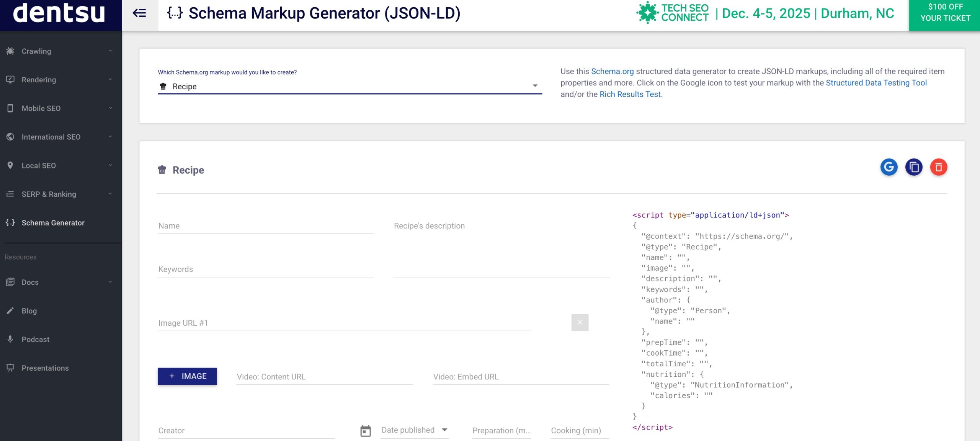980x441 pixels.
Task: Open the calendar date picker icon
Action: coord(366,431)
